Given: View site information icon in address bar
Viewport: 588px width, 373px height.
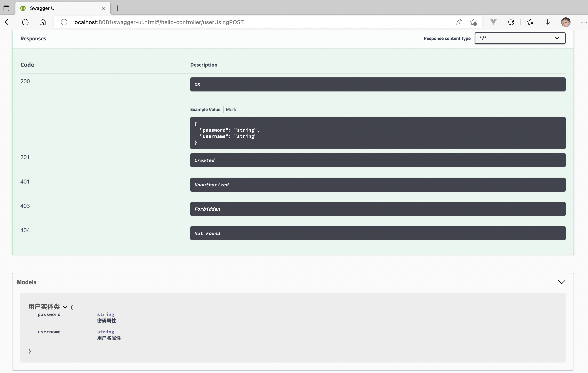Looking at the screenshot, I should coord(64,22).
